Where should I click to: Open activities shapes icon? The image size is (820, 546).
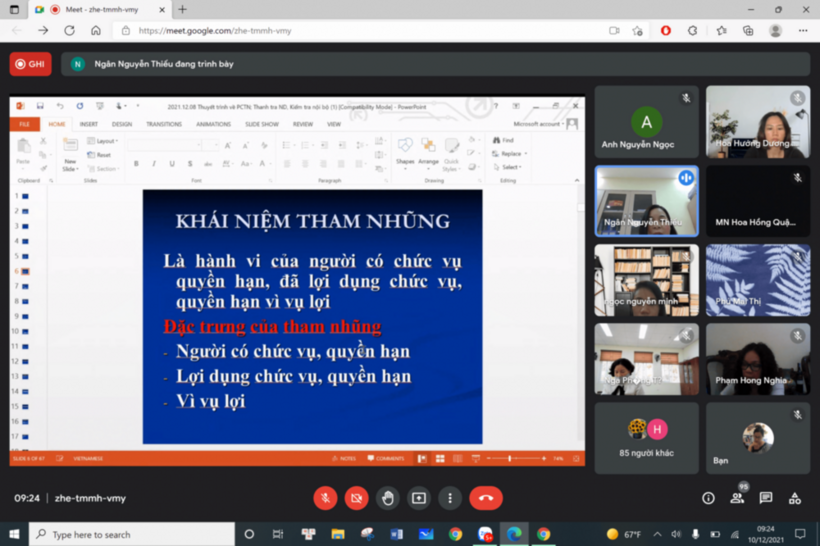tap(795, 498)
